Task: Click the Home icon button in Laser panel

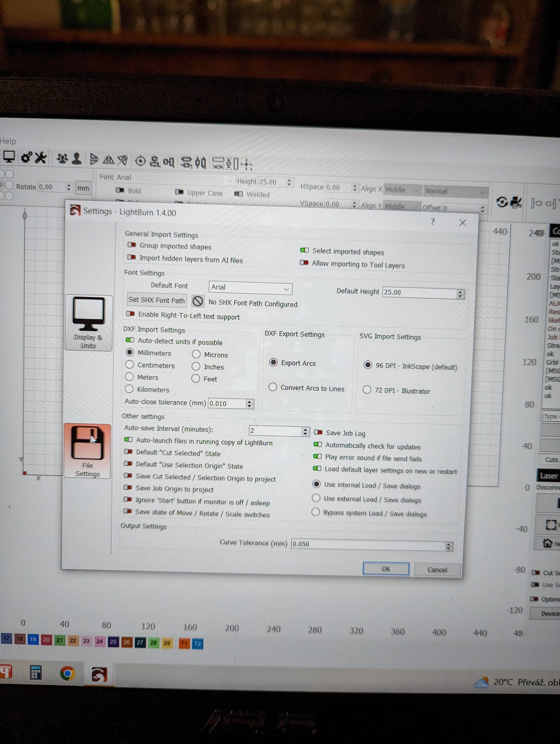Action: click(548, 543)
